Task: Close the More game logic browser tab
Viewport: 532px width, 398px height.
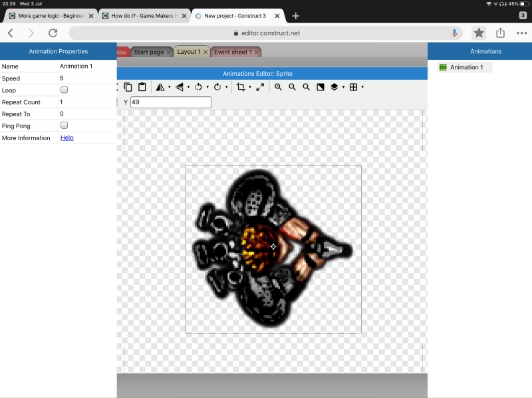Action: [x=91, y=16]
